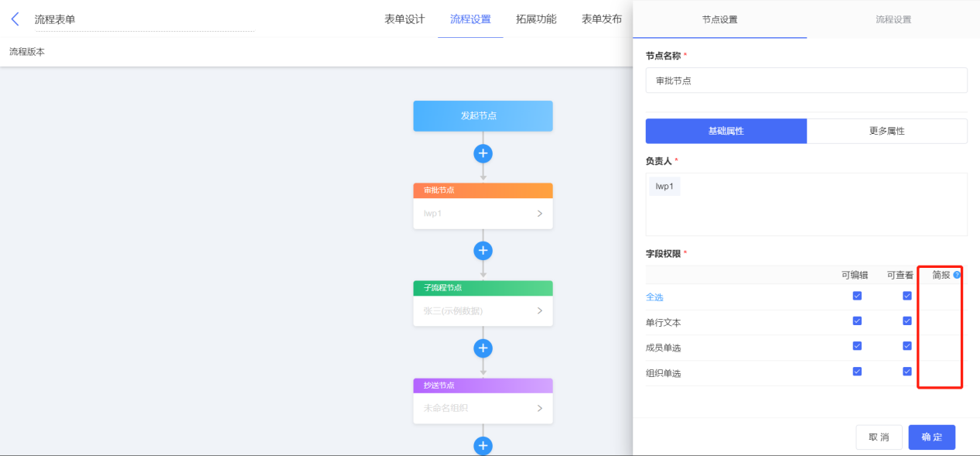Screen dimensions: 980x456
Task: Click the 确定 button
Action: 931,437
